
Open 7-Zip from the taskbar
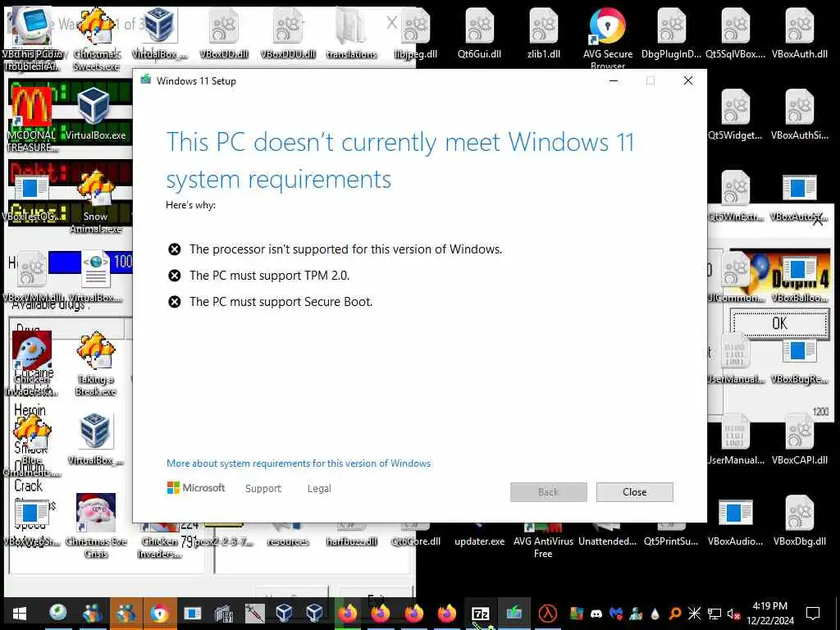481,614
